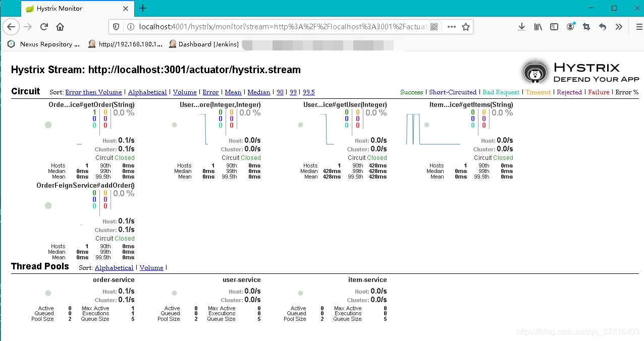Viewport: 644px width, 341px height.
Task: Click User...ore(Integer,Integer) circuit title
Action: (220, 105)
